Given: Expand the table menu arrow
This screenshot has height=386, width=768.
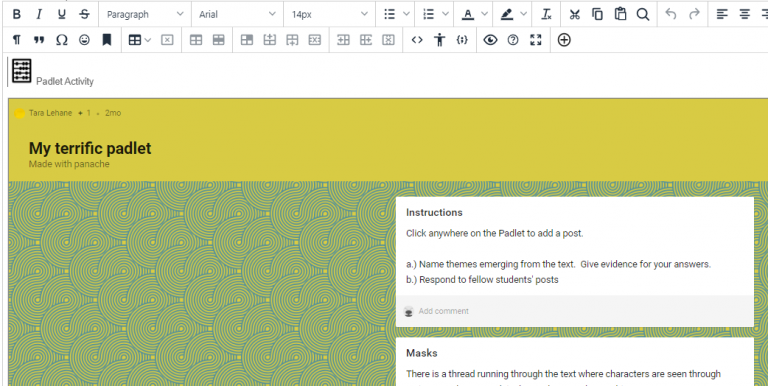Looking at the screenshot, I should point(148,40).
